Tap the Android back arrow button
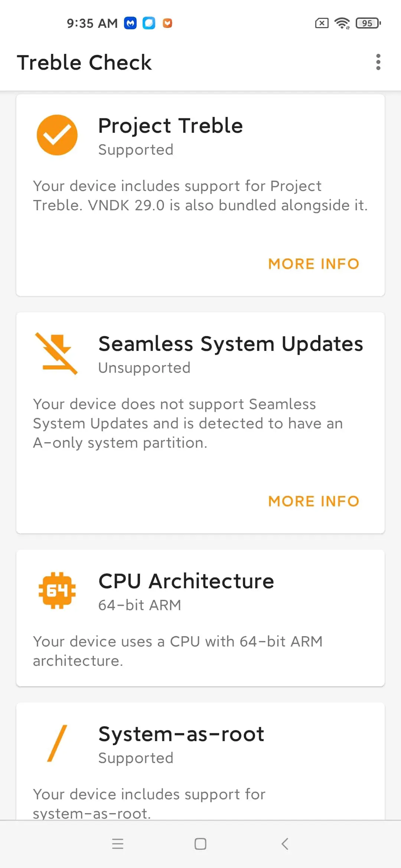The width and height of the screenshot is (401, 868). (285, 844)
